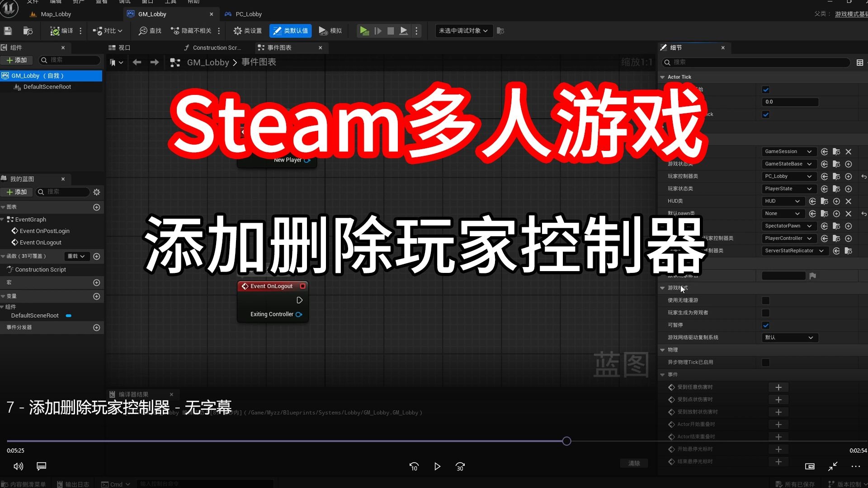
Task: Click the video play button
Action: coord(437,467)
